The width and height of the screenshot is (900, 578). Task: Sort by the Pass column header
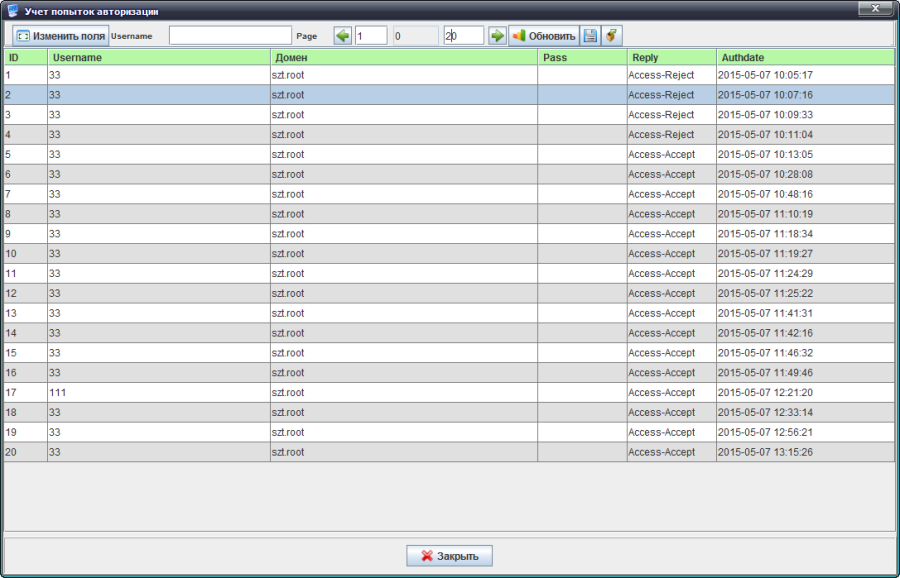coord(583,57)
